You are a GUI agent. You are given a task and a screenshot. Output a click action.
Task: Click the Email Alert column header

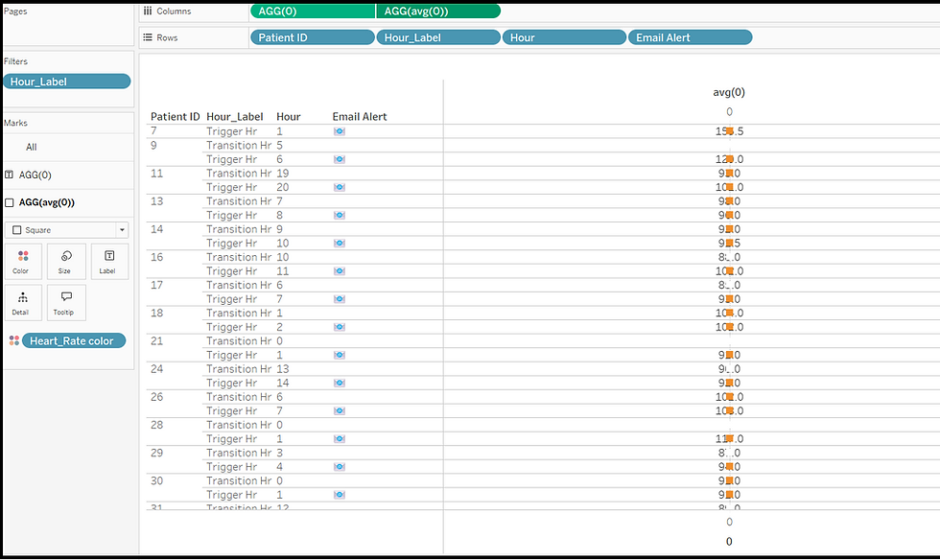coord(360,117)
